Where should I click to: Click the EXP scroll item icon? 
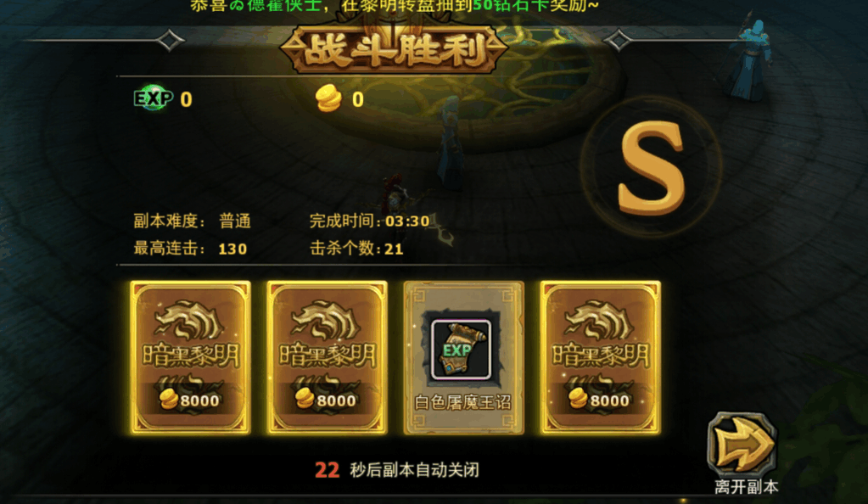pyautogui.click(x=461, y=350)
